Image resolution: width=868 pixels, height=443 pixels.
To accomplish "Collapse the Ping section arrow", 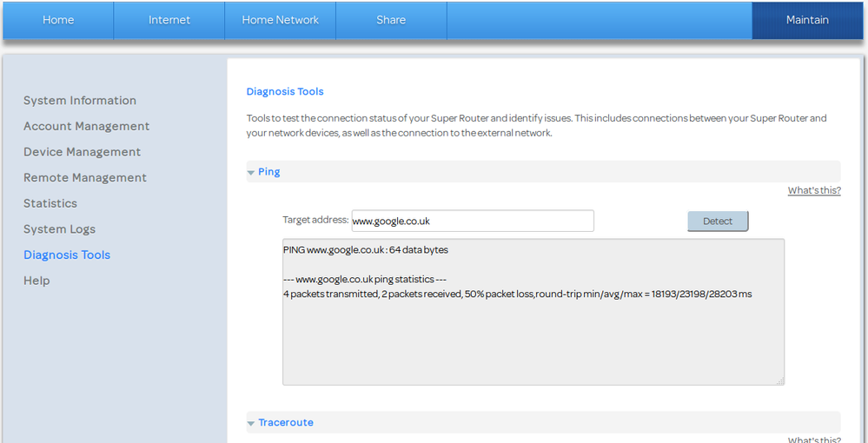I will (x=251, y=173).
